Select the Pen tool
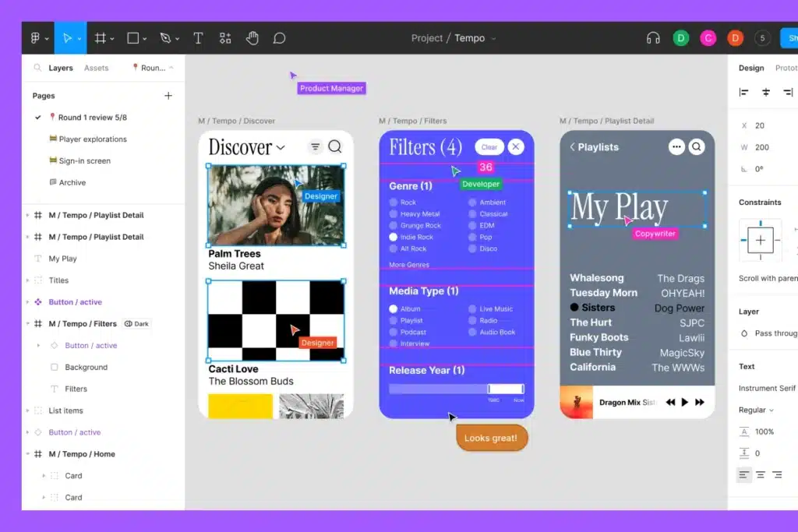The image size is (798, 532). pyautogui.click(x=165, y=38)
